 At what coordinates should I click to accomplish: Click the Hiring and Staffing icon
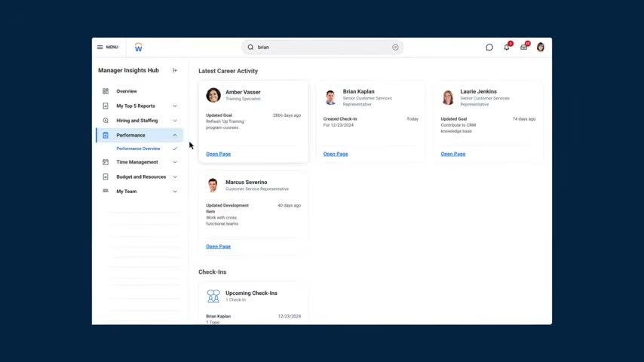pos(106,121)
